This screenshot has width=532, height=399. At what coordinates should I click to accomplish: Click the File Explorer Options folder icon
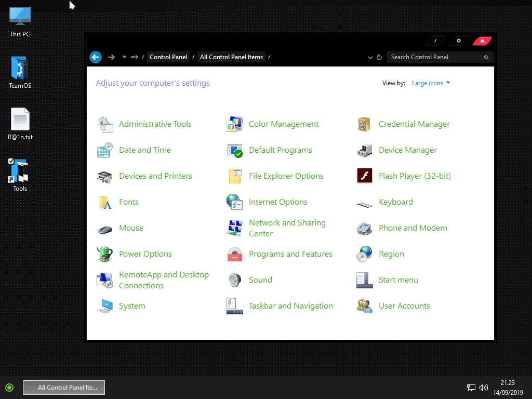click(235, 177)
